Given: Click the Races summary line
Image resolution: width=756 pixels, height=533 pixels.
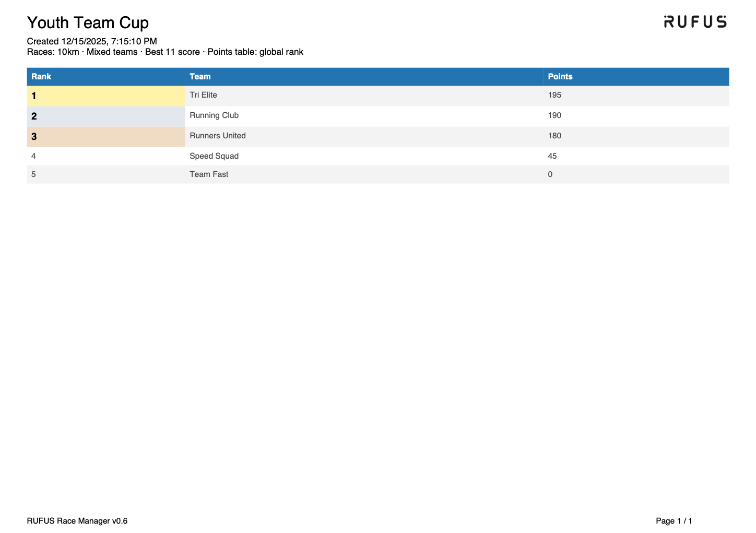Looking at the screenshot, I should tap(165, 52).
